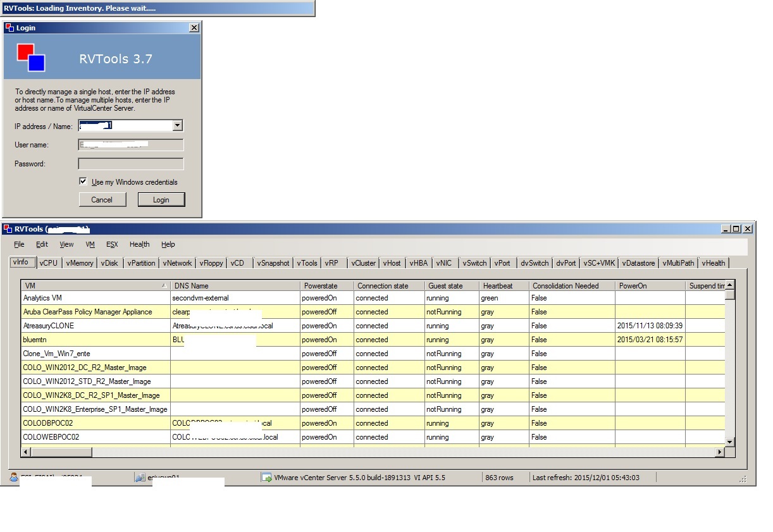773x532 pixels.
Task: Open the Health menu
Action: pyautogui.click(x=140, y=244)
